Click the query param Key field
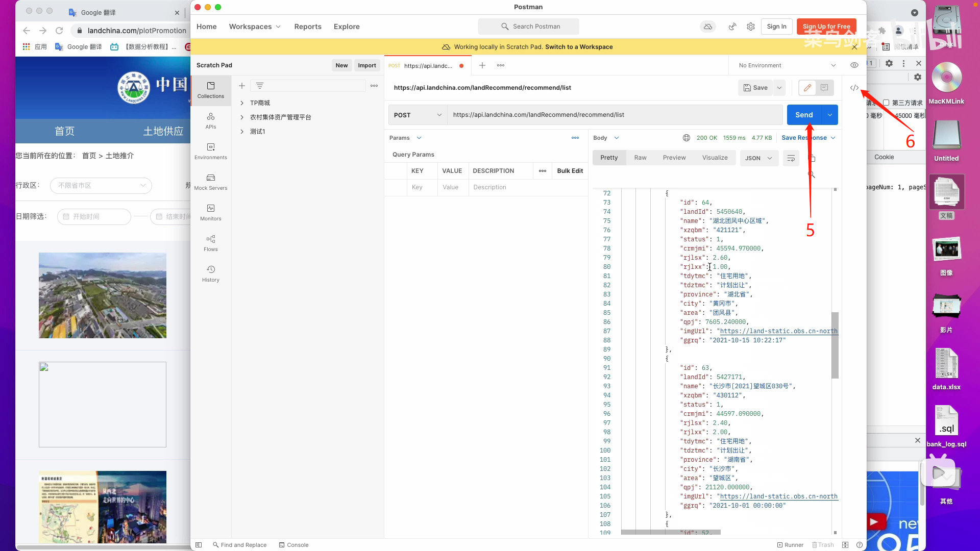980x551 pixels. [422, 187]
